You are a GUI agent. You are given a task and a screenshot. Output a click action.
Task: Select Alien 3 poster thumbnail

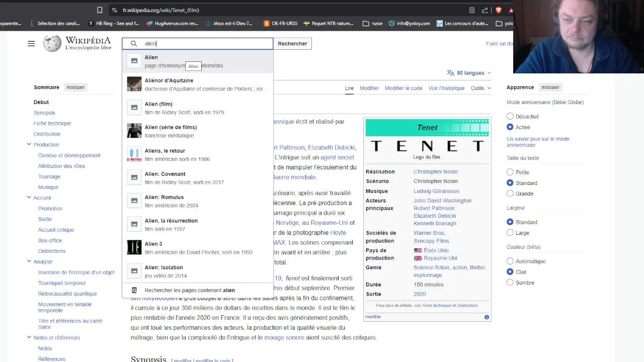click(134, 247)
